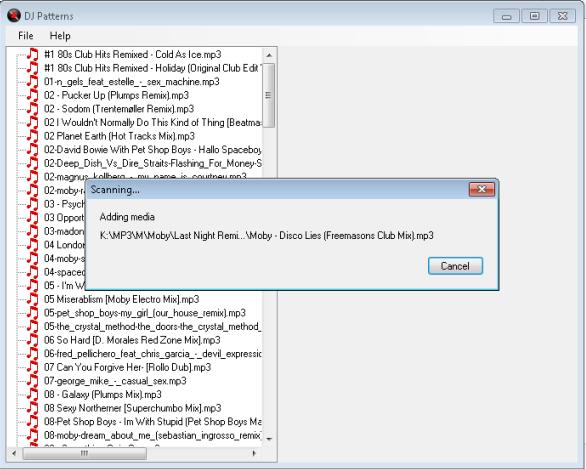Click the music icon beside So Hard Red Zone Mix

tap(33, 340)
